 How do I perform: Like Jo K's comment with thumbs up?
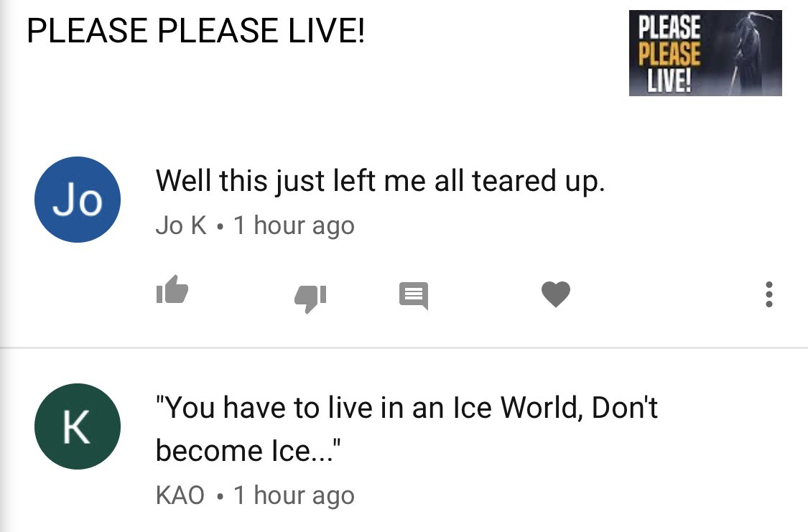click(172, 289)
